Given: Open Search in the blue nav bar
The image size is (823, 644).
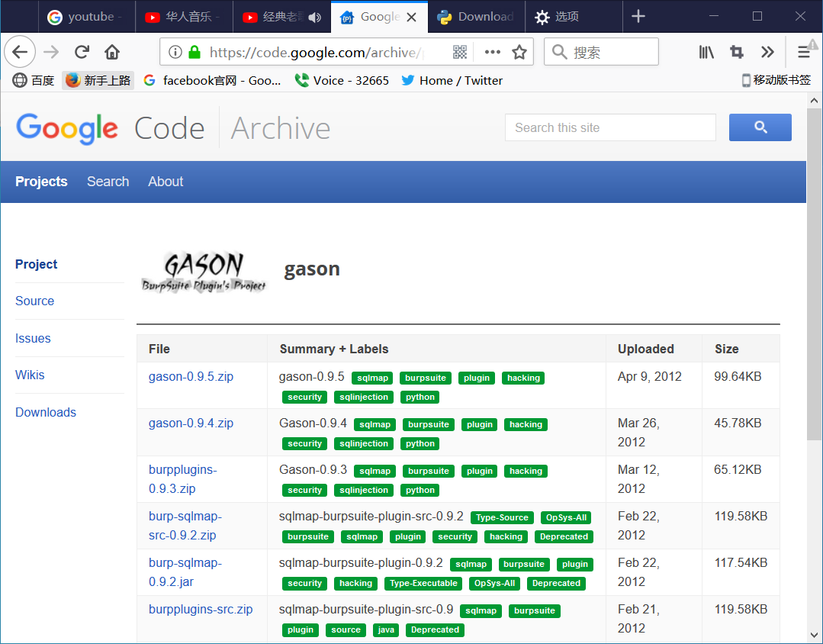Looking at the screenshot, I should pyautogui.click(x=108, y=182).
